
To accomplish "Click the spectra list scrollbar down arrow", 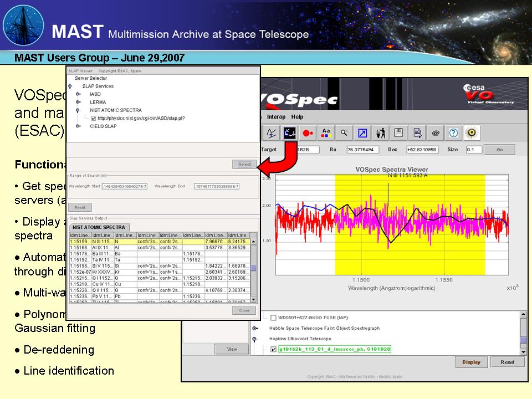I will [x=524, y=352].
